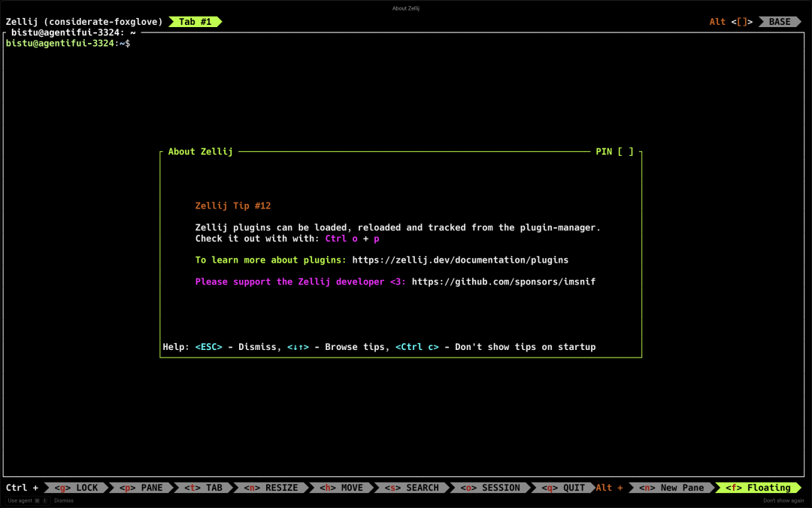Click the terminal prompt line
Viewport: 812px width, 508px height.
click(68, 44)
